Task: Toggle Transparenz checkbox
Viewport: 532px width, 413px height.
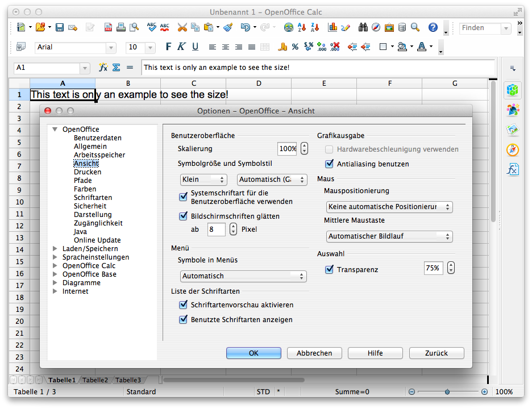Action: pyautogui.click(x=329, y=270)
